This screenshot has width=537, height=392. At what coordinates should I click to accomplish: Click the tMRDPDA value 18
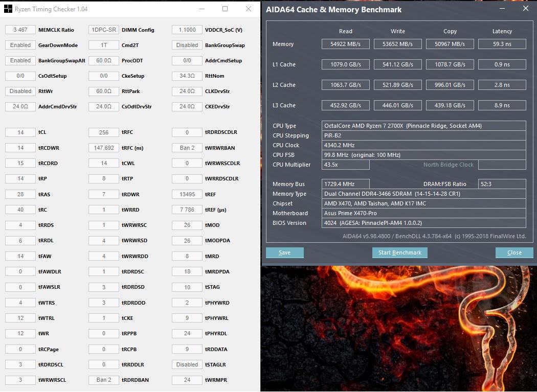pyautogui.click(x=187, y=271)
